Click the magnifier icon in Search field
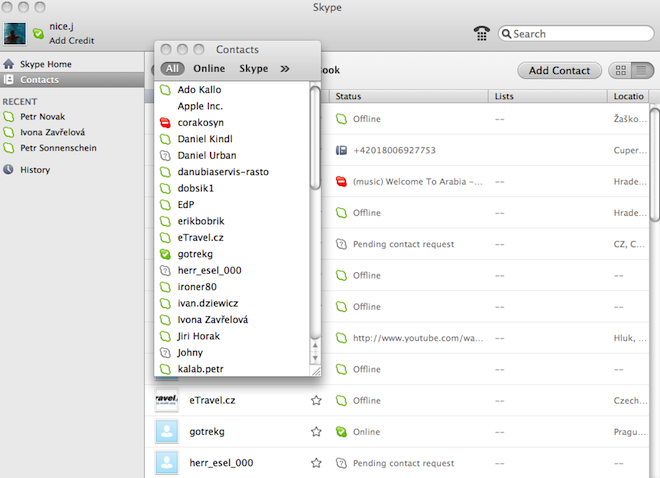The height and width of the screenshot is (478, 660). point(507,33)
